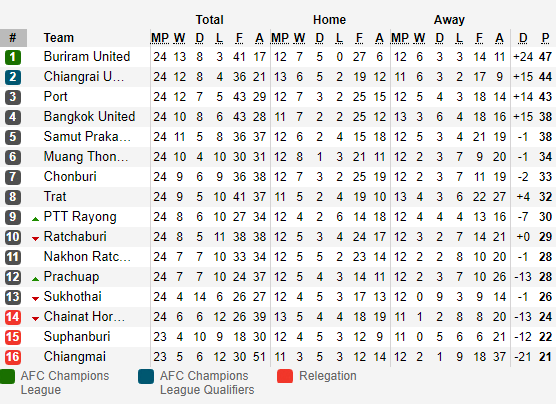Open Bangkok United team link
Viewport: 556px width, 404px height.
(89, 116)
